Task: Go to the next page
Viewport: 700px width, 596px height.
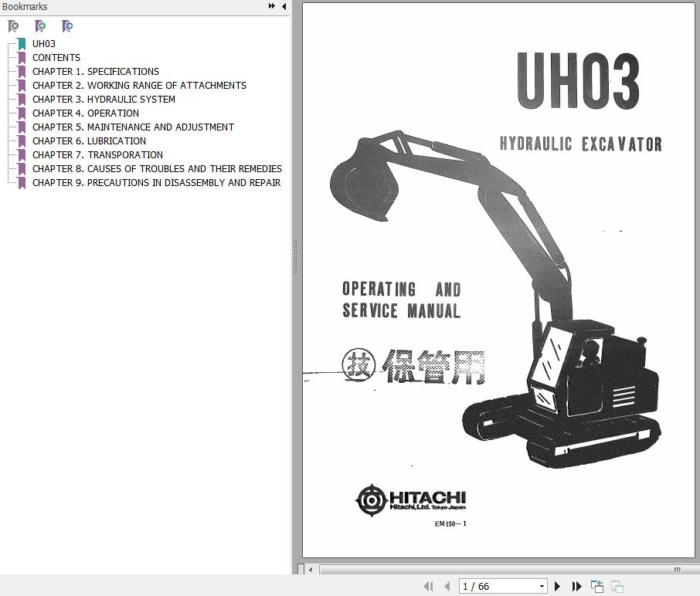Action: pos(557,586)
